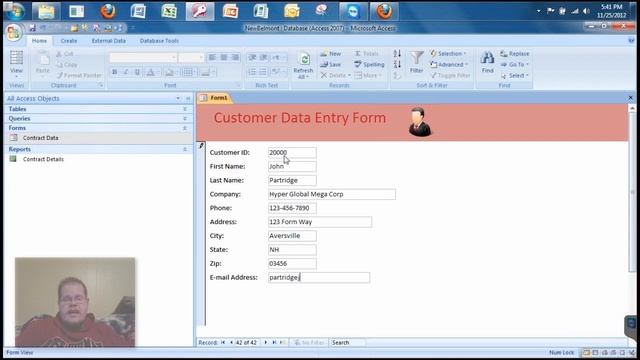Open the View button in ribbon
This screenshot has width=640, height=360.
pyautogui.click(x=16, y=64)
